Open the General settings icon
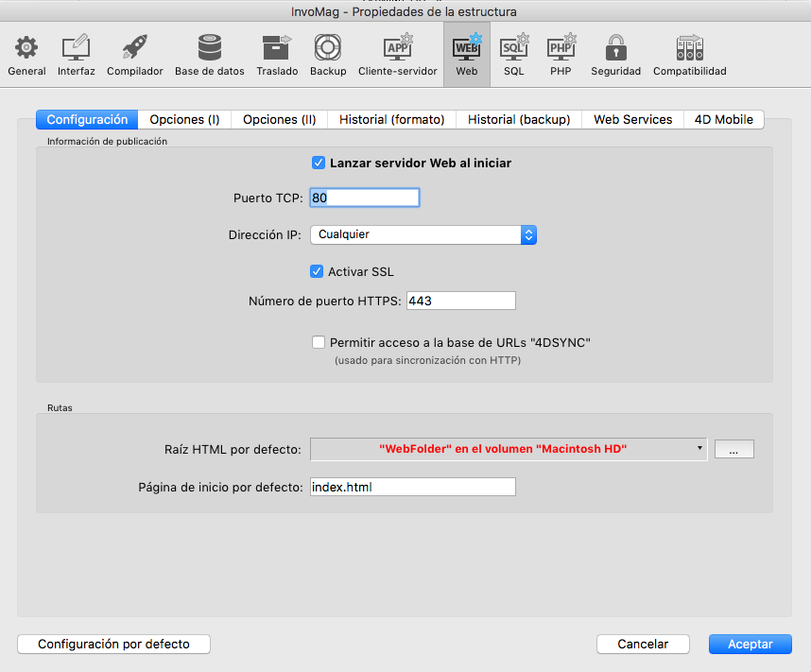This screenshot has width=811, height=672. click(x=26, y=47)
